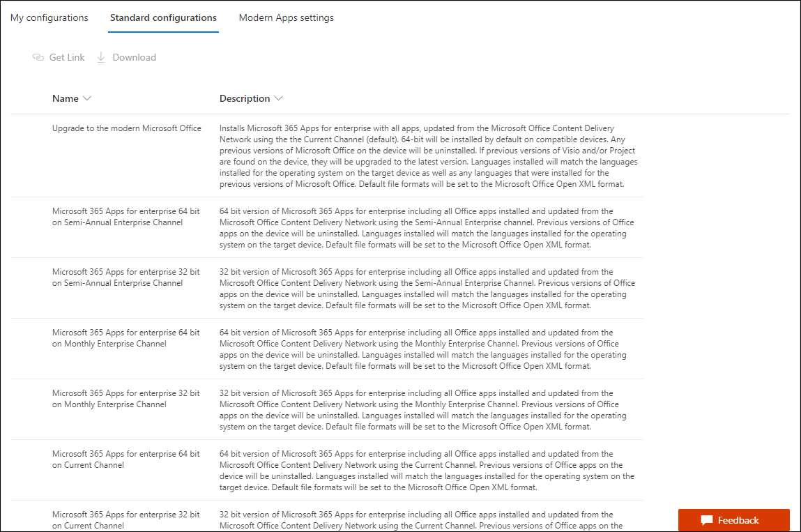801x532 pixels.
Task: Click the 32 bit Current Channel description text
Action: pyautogui.click(x=422, y=520)
